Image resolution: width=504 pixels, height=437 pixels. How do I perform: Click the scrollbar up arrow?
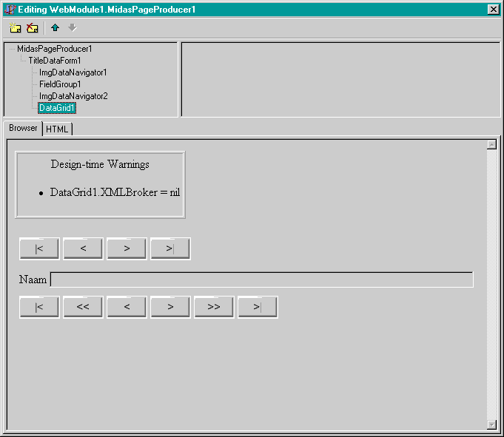491,144
